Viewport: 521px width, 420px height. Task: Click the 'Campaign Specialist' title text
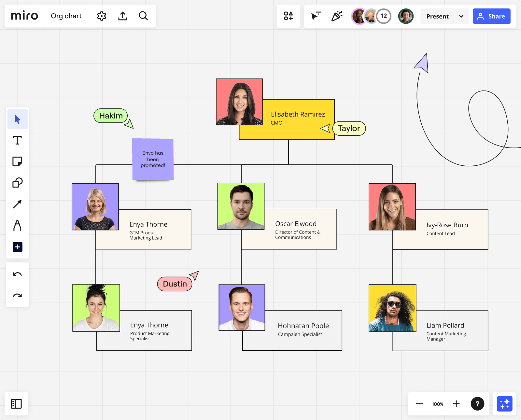point(300,334)
